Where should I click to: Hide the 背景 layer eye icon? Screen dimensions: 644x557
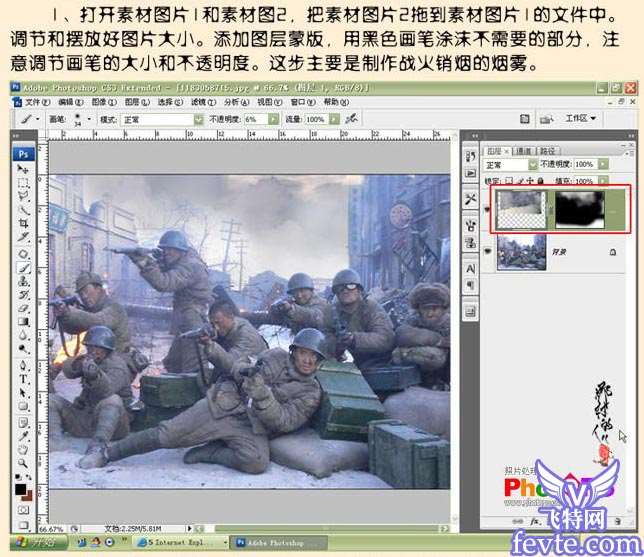(x=488, y=252)
